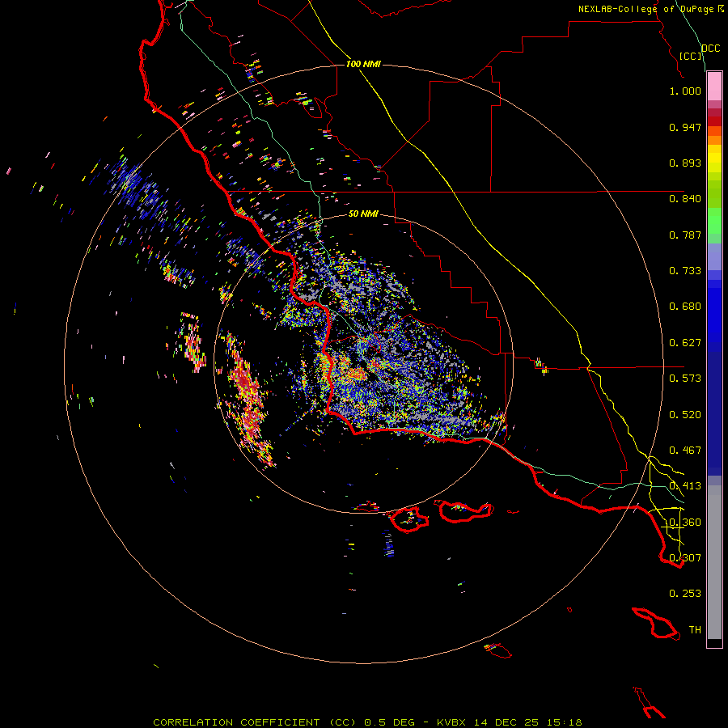Click the 15:18 timestamp
Viewport: 728px width, 728px height.
(564, 722)
